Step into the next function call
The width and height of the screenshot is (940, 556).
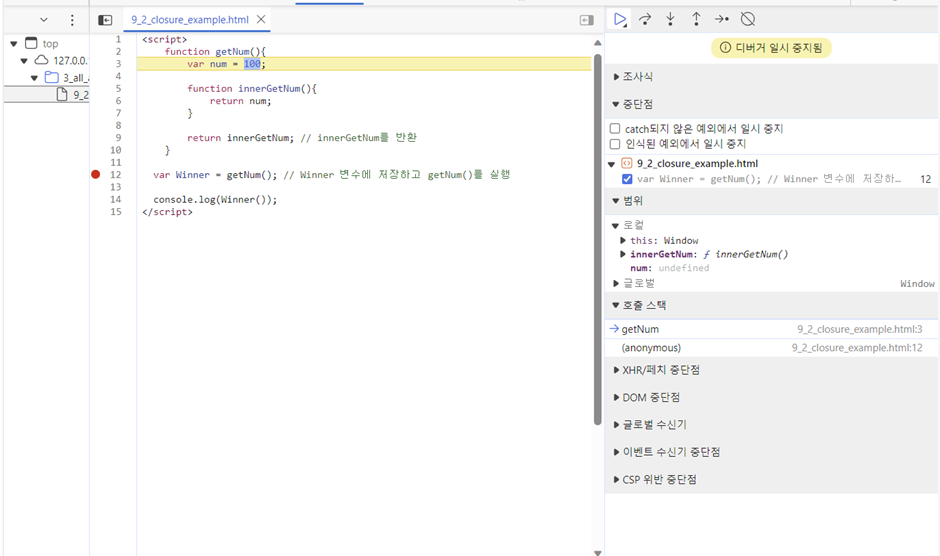click(x=670, y=19)
